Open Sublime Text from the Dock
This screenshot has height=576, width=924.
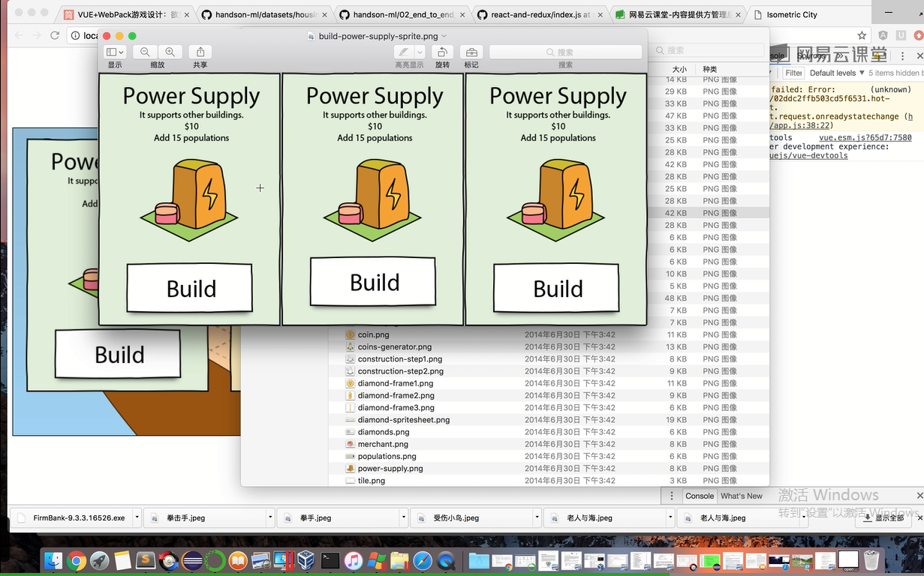[x=146, y=560]
